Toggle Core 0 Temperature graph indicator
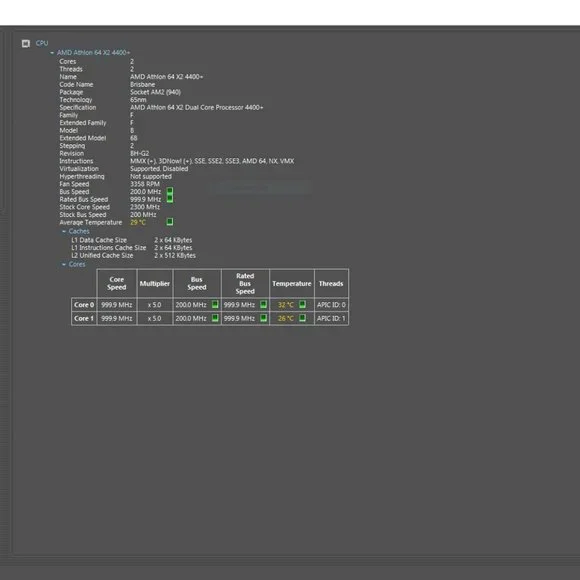 pos(302,304)
